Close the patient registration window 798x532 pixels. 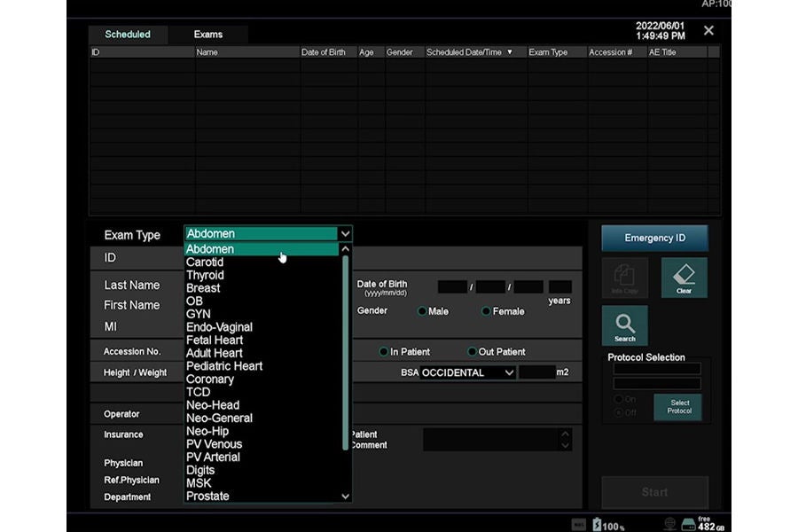[x=708, y=30]
